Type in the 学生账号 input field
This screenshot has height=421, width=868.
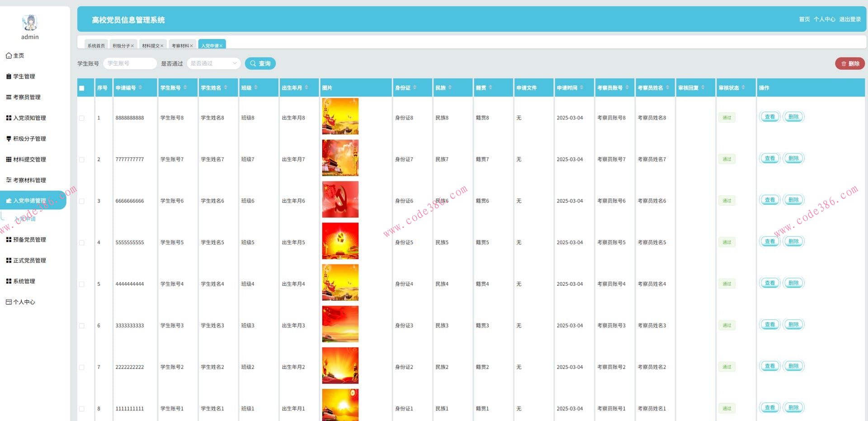[x=130, y=64]
